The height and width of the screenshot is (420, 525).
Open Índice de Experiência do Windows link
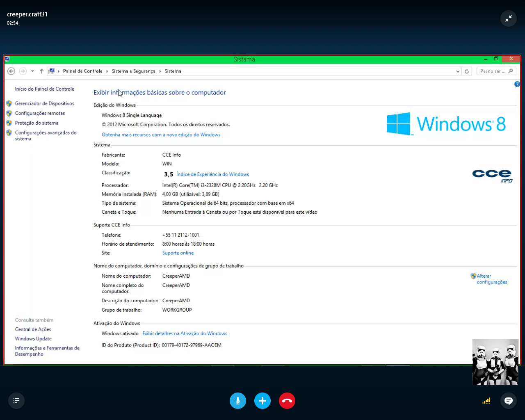(x=212, y=174)
